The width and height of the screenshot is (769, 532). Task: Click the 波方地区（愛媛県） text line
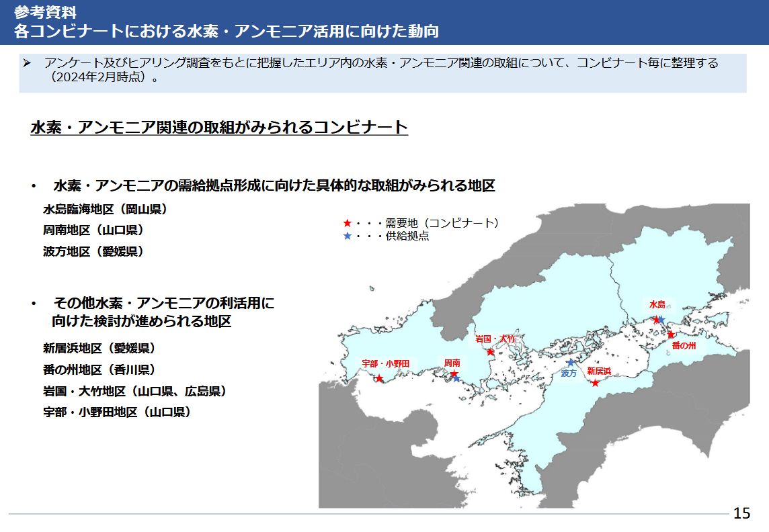(x=93, y=251)
